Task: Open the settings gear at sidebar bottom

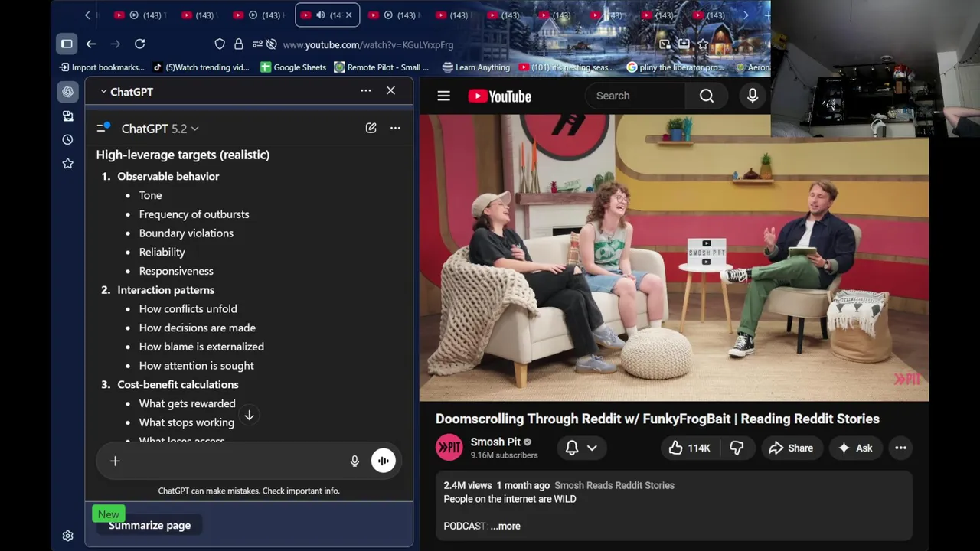Action: point(67,536)
